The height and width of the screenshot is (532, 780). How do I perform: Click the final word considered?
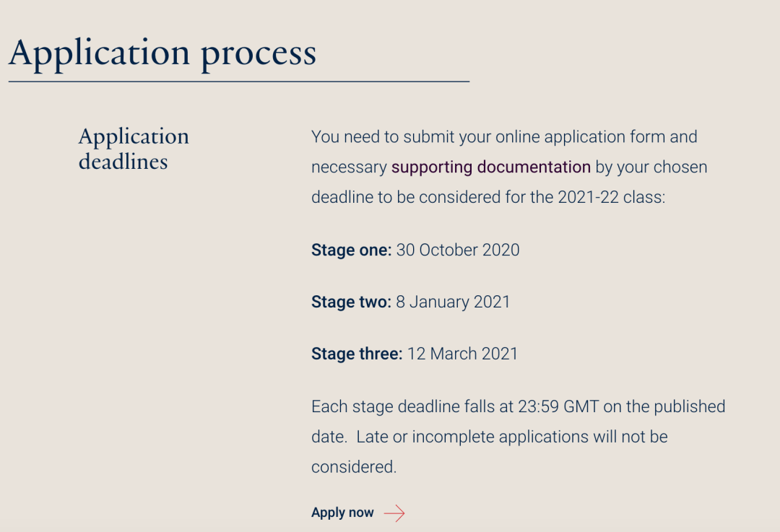coord(354,467)
